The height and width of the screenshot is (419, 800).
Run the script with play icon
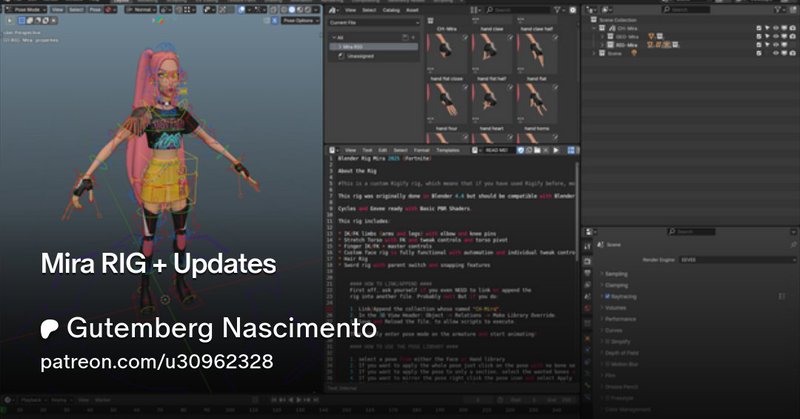pos(556,150)
